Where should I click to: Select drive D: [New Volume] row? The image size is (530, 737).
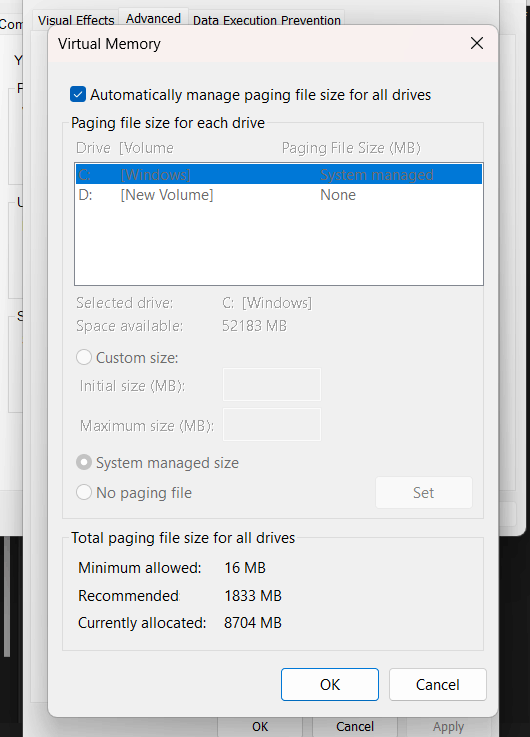279,195
